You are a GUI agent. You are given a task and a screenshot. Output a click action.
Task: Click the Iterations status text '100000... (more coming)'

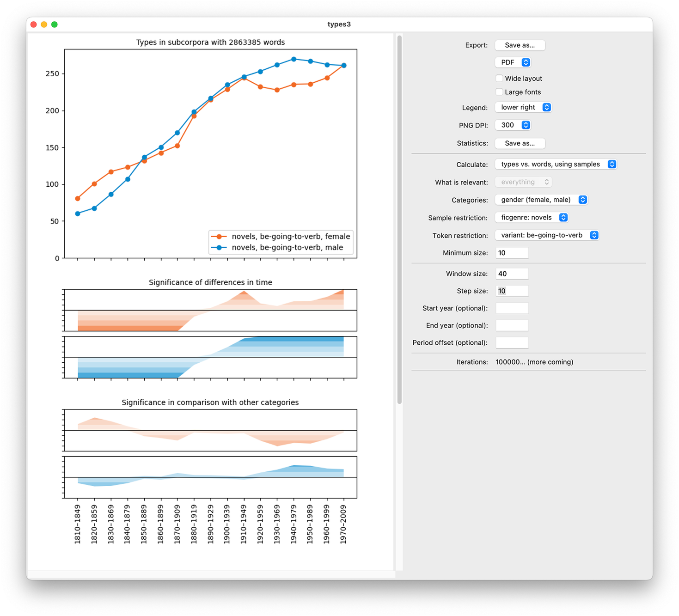534,362
